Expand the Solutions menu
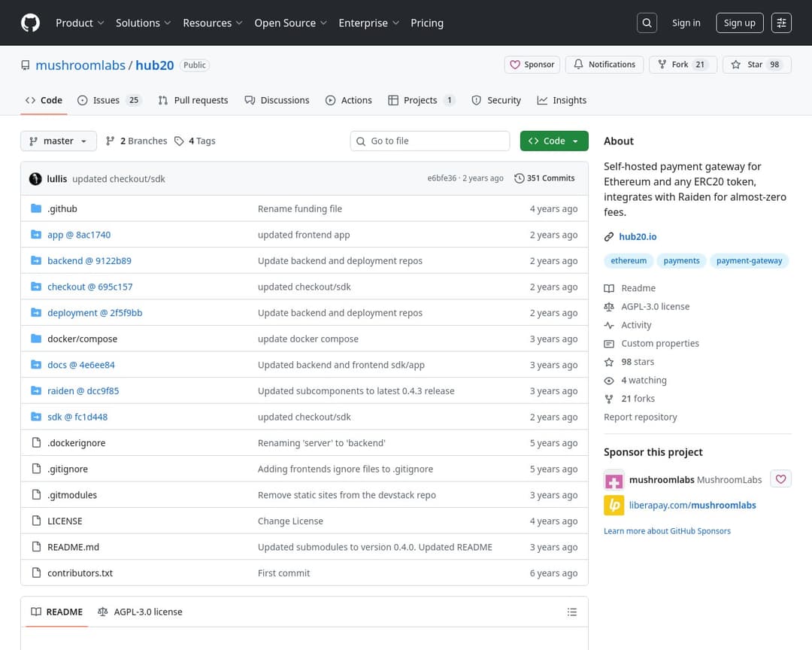812x650 pixels. 143,23
